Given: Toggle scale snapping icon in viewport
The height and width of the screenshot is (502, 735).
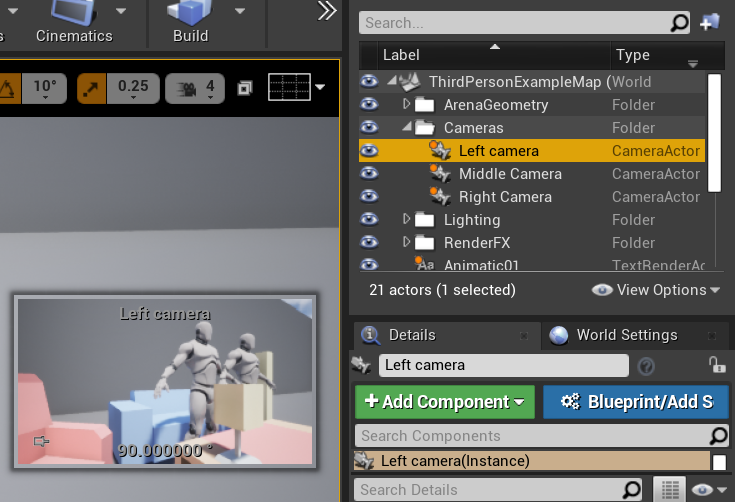Looking at the screenshot, I should 93,88.
